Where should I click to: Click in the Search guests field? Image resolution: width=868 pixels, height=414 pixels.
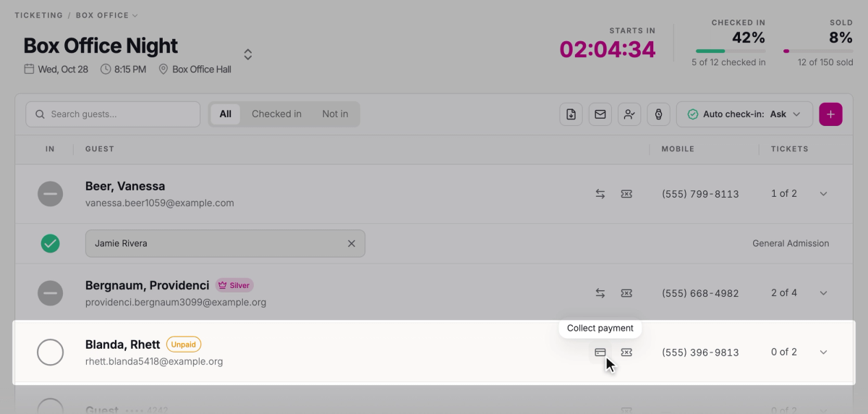coord(113,114)
